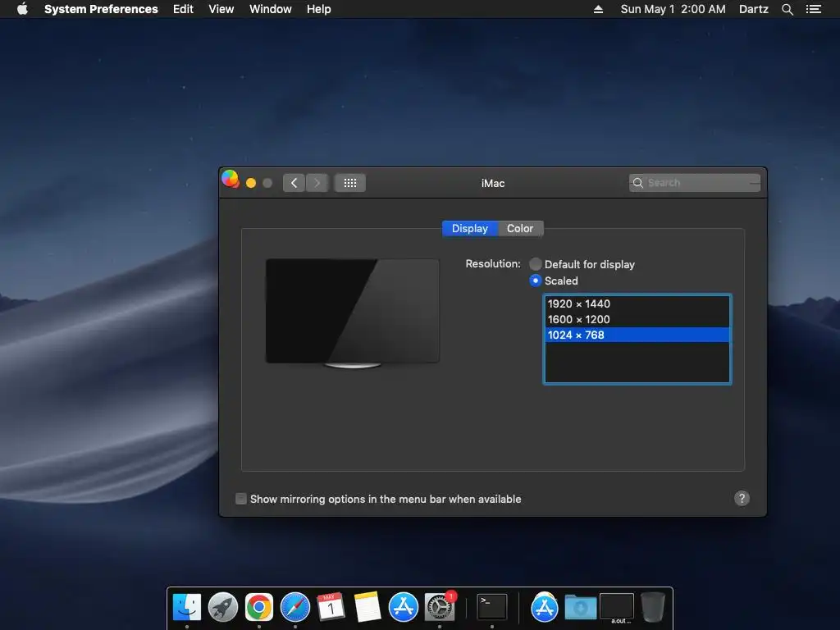Image resolution: width=840 pixels, height=630 pixels.
Task: Switch to the Display tab
Action: 470,229
